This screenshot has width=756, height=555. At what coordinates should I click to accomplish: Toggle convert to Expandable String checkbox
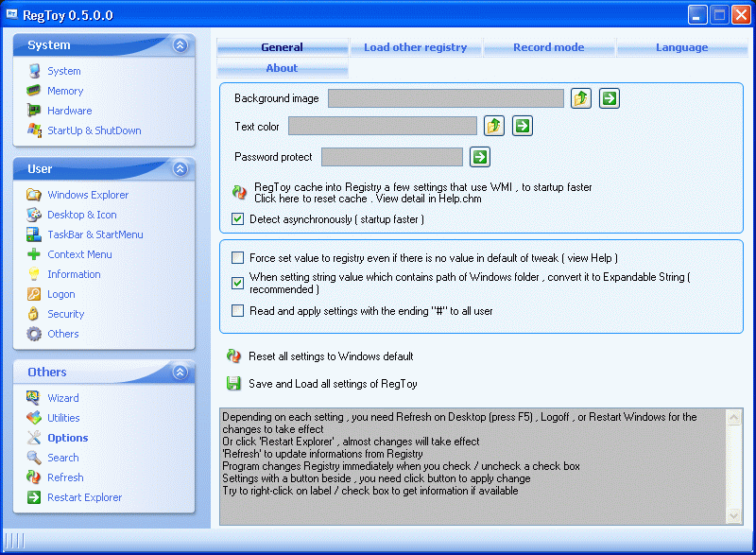(x=238, y=283)
